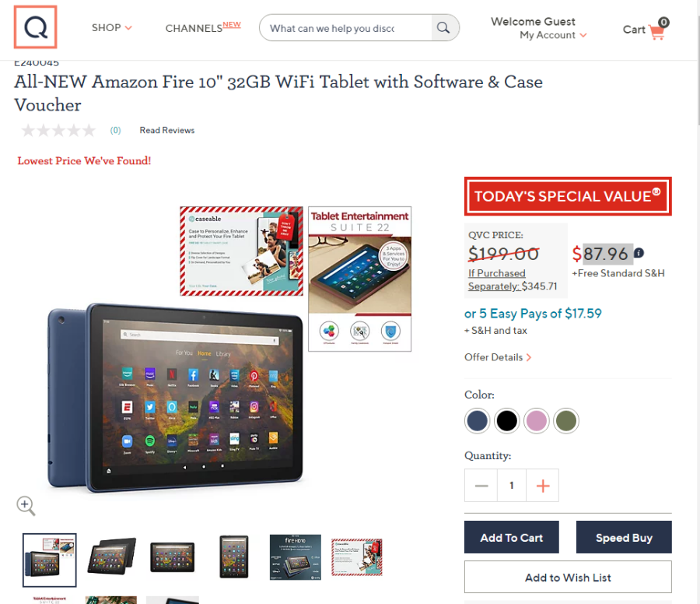The height and width of the screenshot is (604, 700).
Task: Open the shopping cart icon
Action: point(657,29)
